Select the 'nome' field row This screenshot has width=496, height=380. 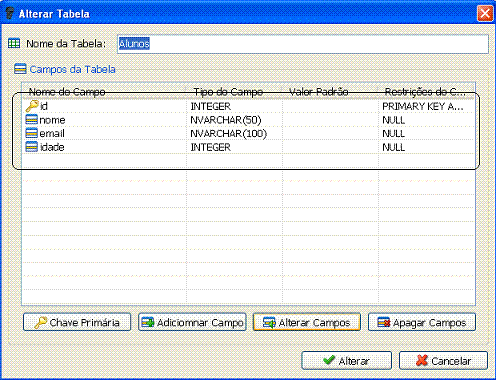[x=248, y=120]
